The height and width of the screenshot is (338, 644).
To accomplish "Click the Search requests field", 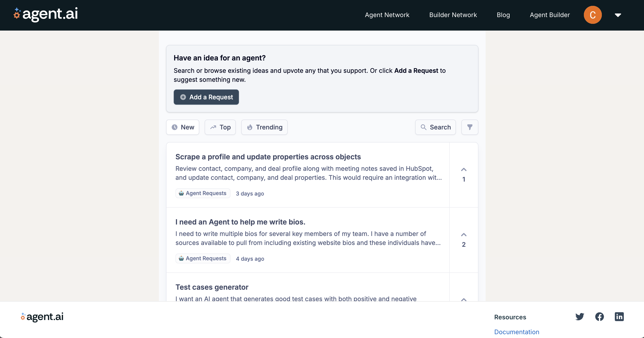I will click(x=436, y=127).
